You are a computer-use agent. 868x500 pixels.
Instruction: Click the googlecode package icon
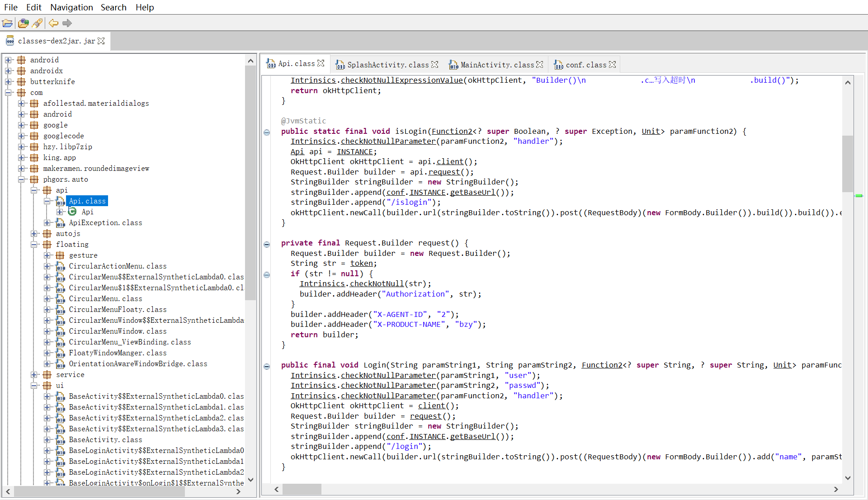point(34,136)
